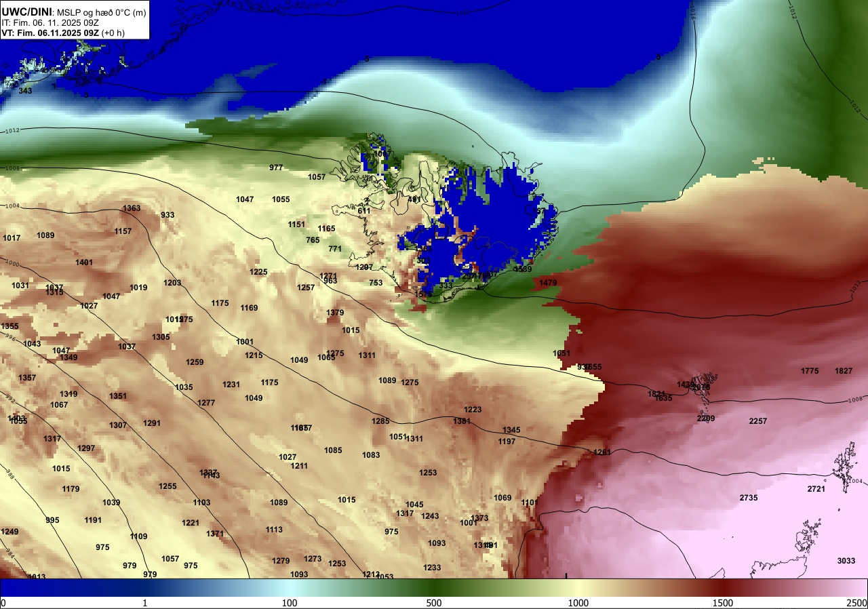
Task: Click the 1775 height value on the map
Action: (x=810, y=371)
